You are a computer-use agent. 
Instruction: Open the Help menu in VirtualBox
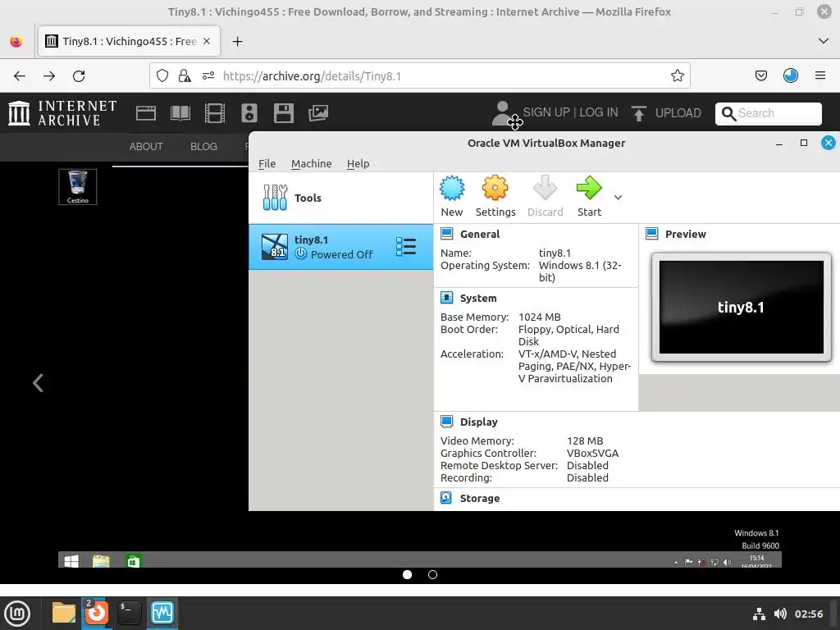[358, 164]
